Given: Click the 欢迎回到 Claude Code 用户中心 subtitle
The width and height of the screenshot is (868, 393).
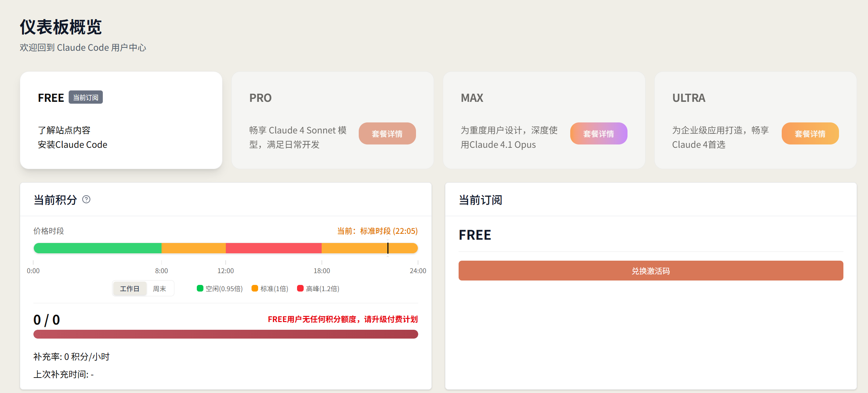Looking at the screenshot, I should coord(83,47).
